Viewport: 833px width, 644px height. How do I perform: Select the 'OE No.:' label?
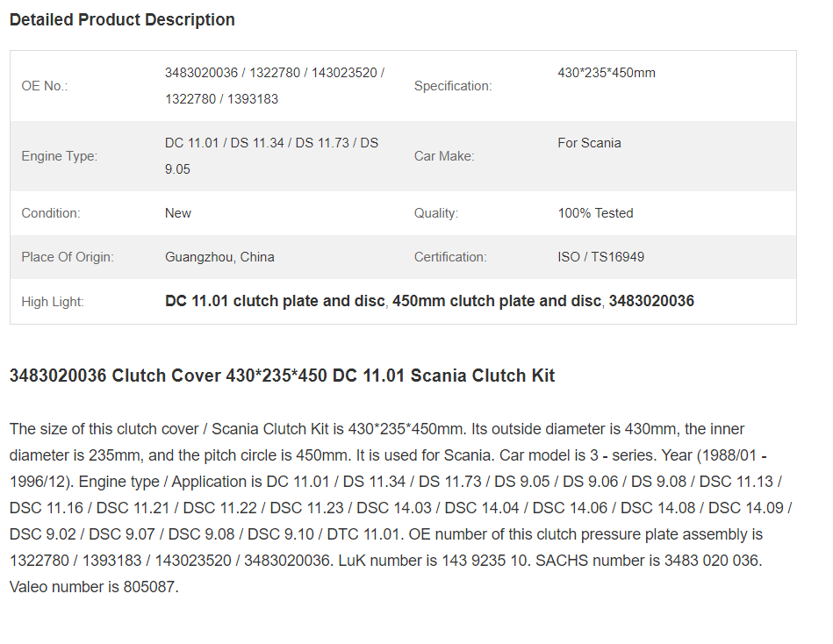[x=45, y=86]
